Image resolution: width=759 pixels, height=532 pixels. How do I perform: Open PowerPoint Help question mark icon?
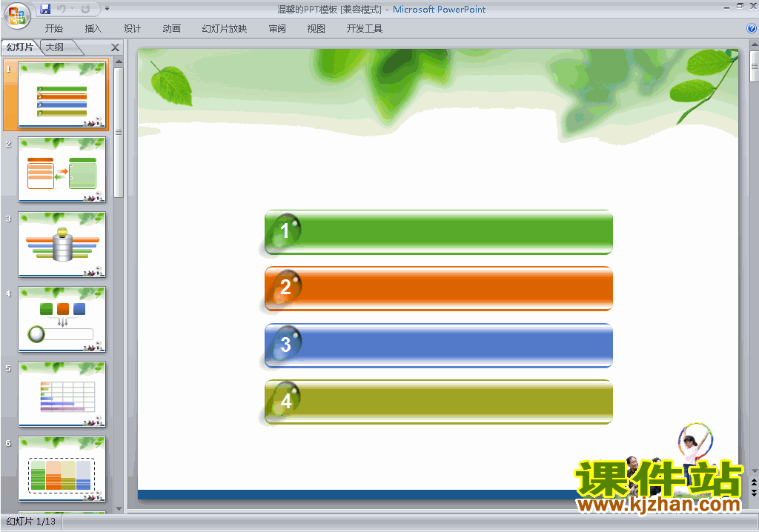coord(752,29)
